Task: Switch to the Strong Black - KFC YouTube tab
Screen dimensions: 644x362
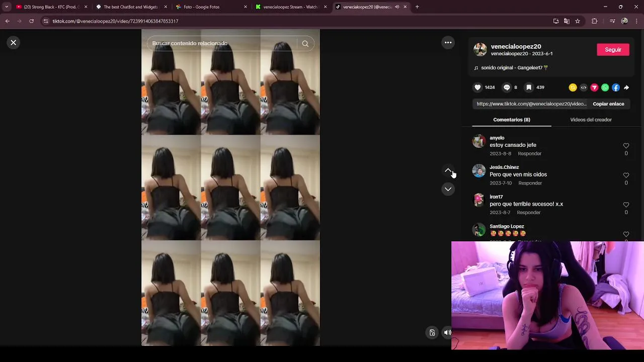Action: 50,7
